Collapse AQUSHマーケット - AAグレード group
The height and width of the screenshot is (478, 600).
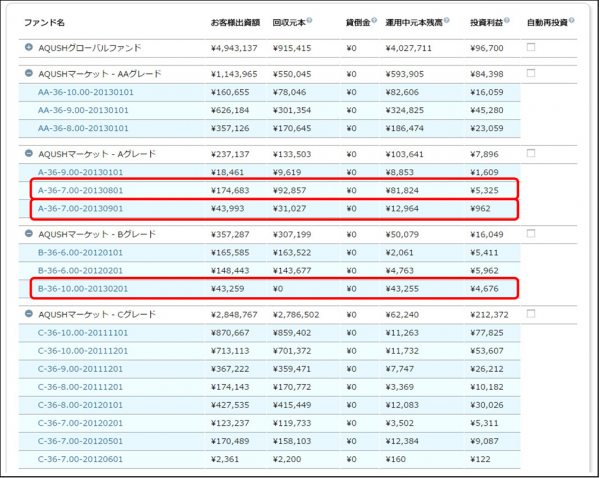click(29, 73)
